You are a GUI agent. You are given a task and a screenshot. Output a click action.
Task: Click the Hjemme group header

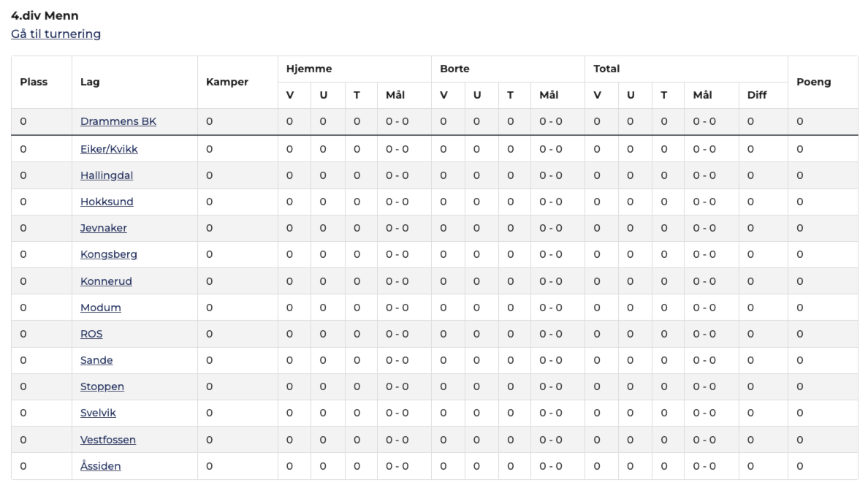(x=309, y=69)
